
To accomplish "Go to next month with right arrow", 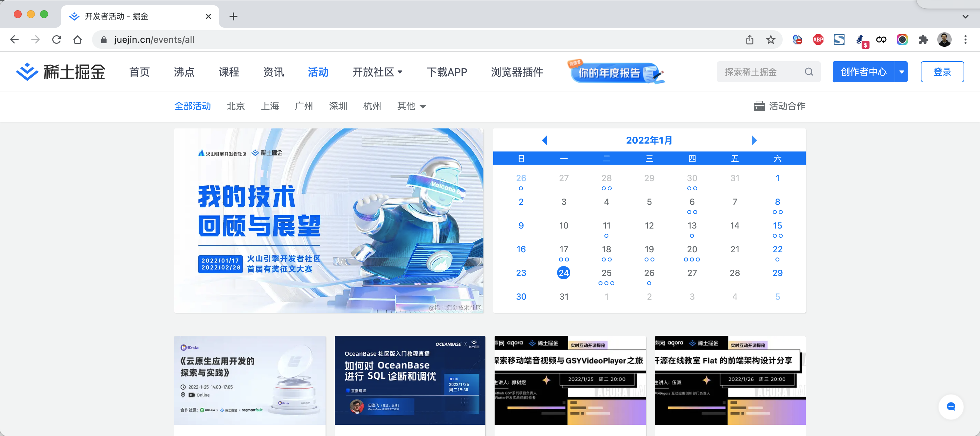I will point(754,140).
